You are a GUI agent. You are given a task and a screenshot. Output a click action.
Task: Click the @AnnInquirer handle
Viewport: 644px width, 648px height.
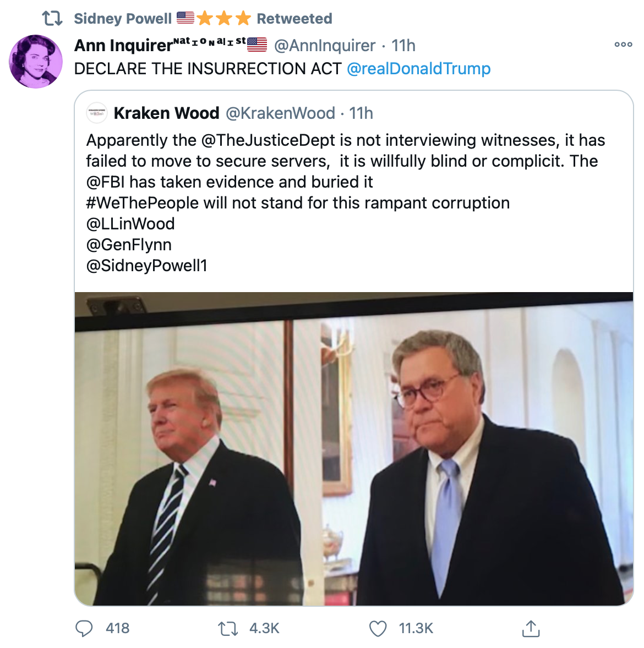tap(325, 45)
